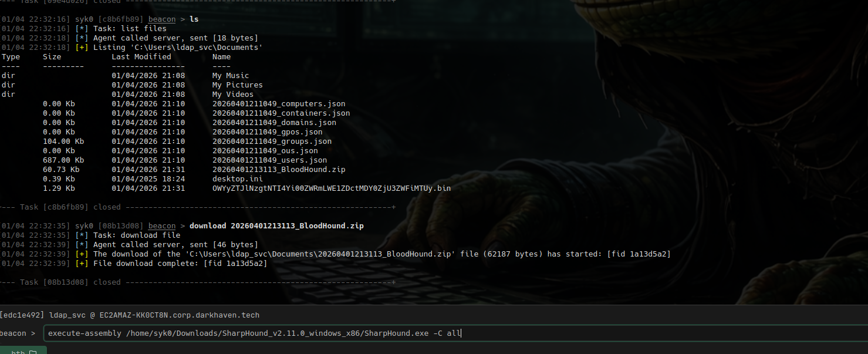The image size is (868, 354).
Task: Click the 'My Videos' directory entry
Action: (233, 95)
